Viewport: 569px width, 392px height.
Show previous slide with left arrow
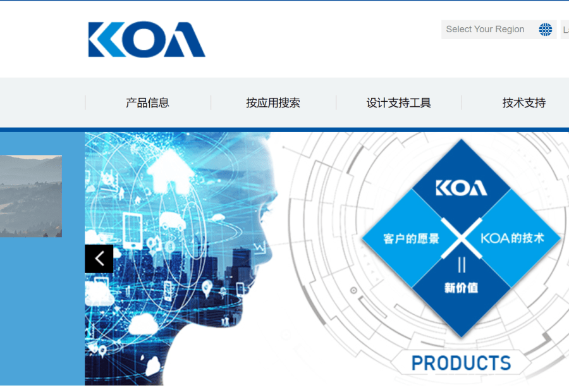pyautogui.click(x=99, y=259)
